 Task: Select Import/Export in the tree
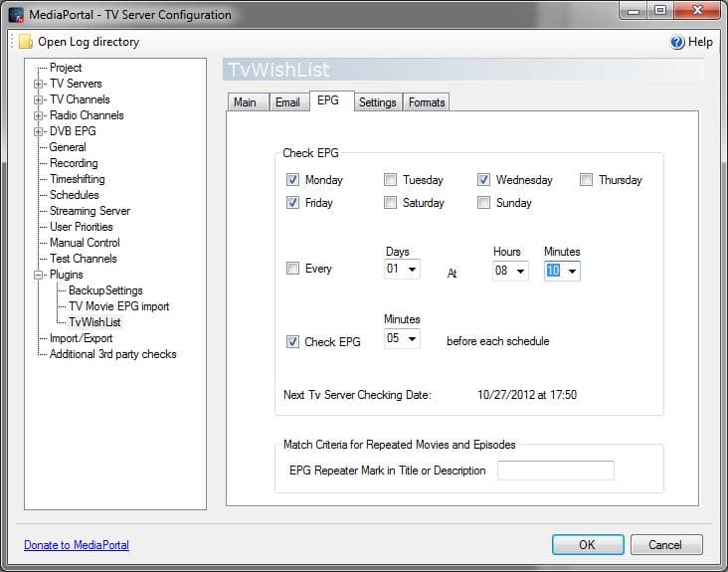point(81,338)
